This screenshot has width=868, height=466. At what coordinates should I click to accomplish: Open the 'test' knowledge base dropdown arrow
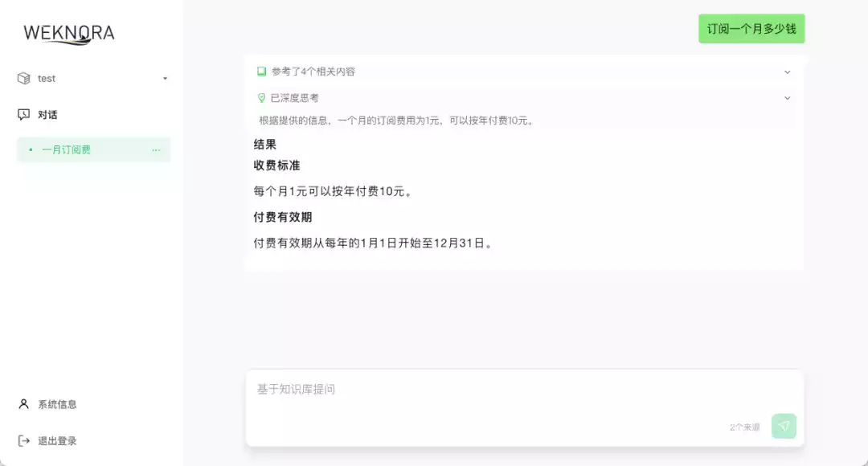pyautogui.click(x=165, y=78)
